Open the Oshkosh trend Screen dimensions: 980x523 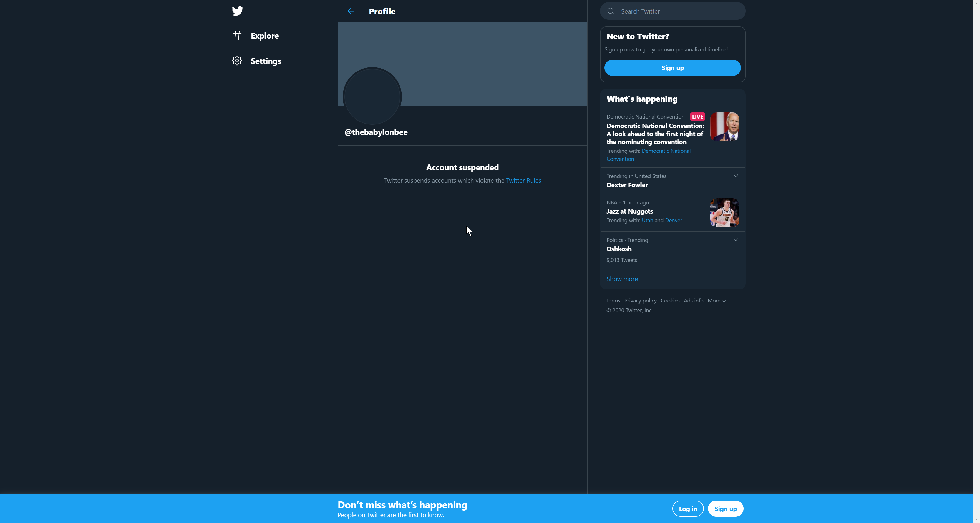[x=619, y=249]
